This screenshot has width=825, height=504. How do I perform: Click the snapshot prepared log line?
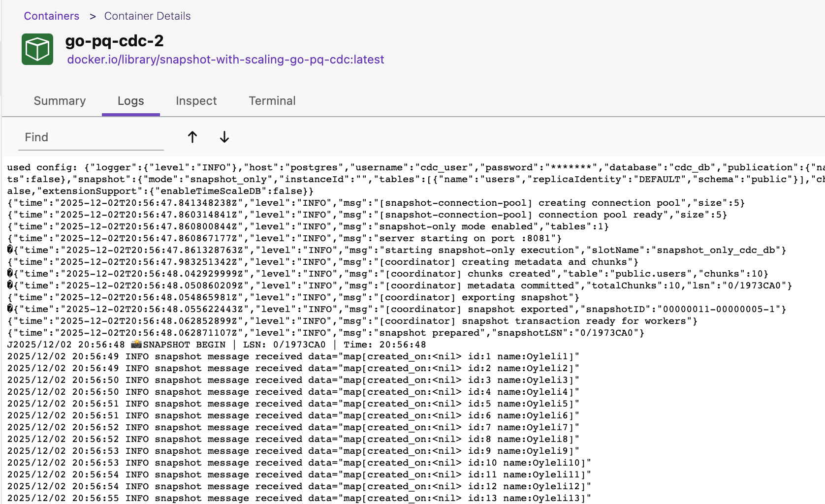(295, 333)
